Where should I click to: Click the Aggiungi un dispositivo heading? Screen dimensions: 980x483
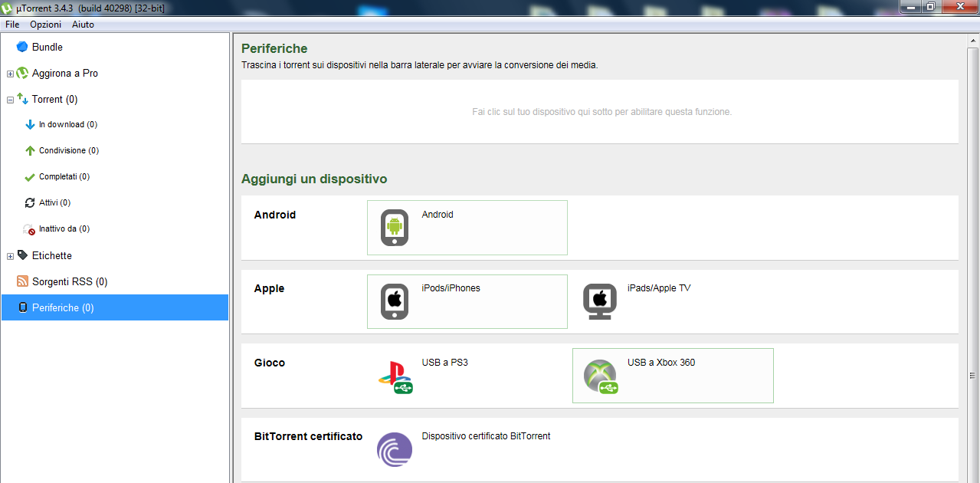(314, 179)
